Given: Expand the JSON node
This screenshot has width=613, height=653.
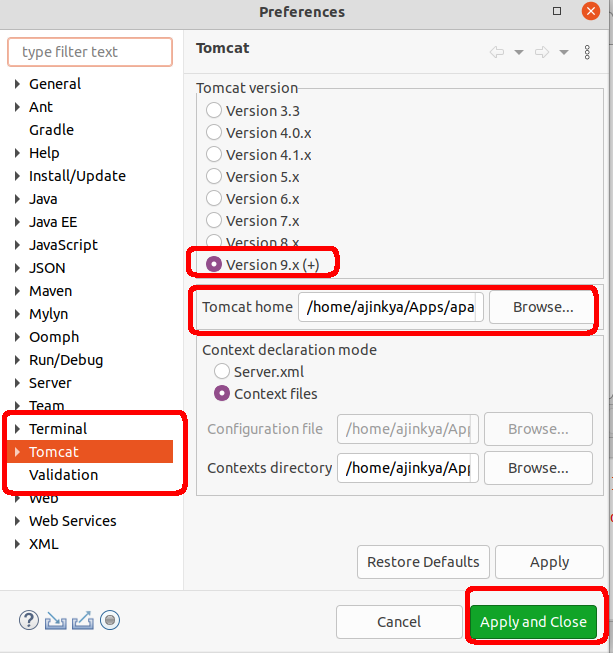Looking at the screenshot, I should point(17,268).
